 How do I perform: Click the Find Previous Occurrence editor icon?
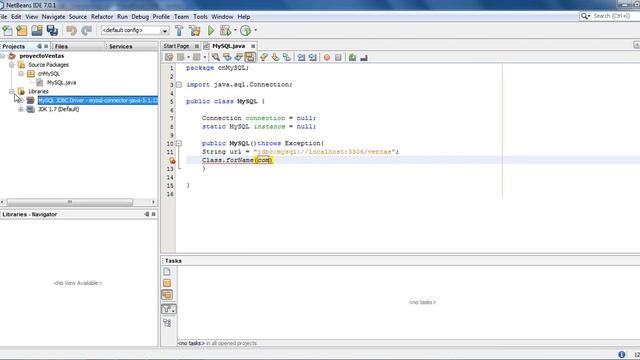(227, 58)
